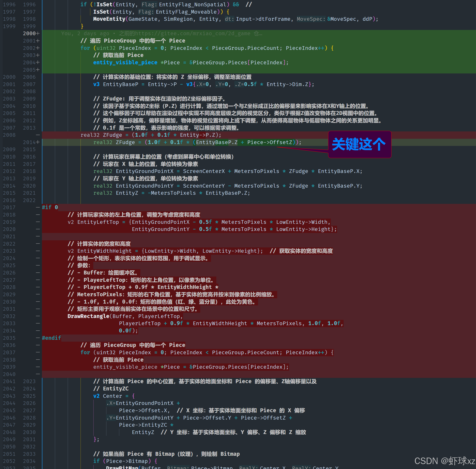Viewport: 476px width, 469px height.
Task: Click the minus marker beside '#if 0' line
Action: coord(38,207)
